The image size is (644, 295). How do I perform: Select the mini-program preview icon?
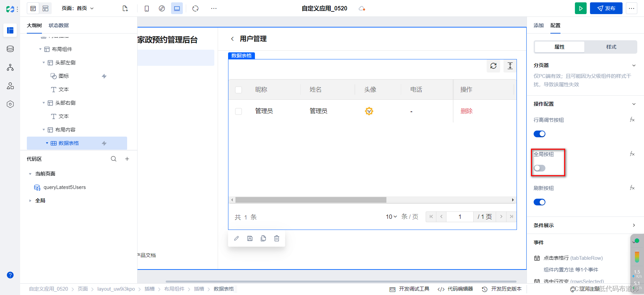coord(162,8)
